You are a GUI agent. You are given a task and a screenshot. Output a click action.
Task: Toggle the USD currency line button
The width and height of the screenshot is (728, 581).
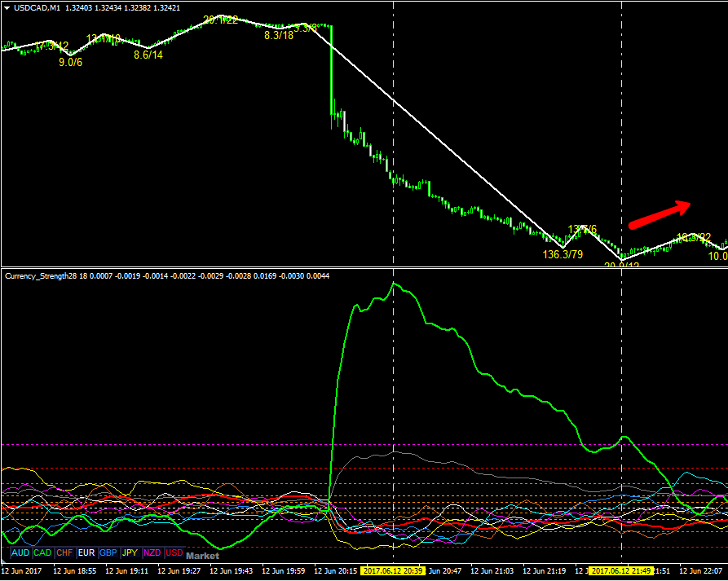pyautogui.click(x=174, y=553)
